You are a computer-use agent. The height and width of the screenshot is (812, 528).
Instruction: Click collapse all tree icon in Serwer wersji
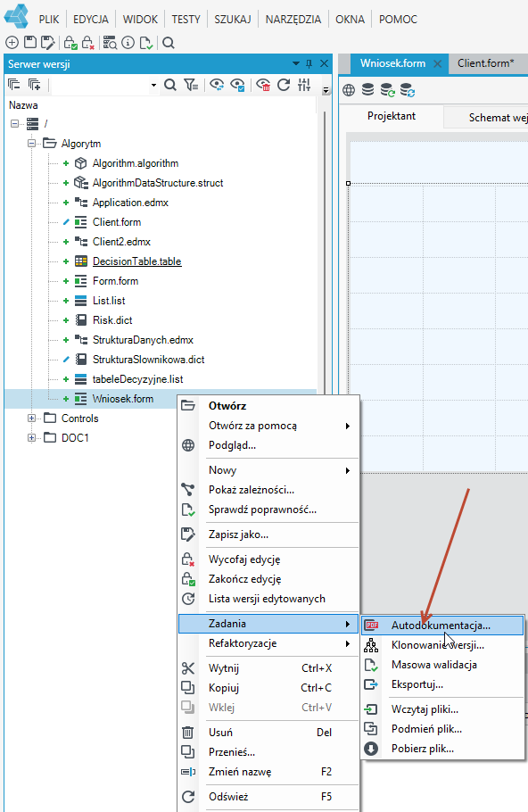[14, 84]
